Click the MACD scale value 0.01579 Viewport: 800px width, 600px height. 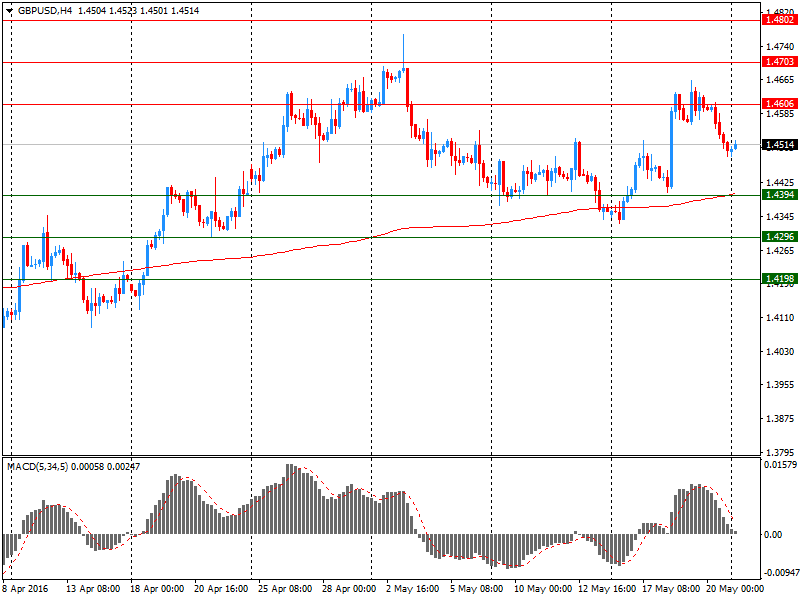(x=780, y=464)
